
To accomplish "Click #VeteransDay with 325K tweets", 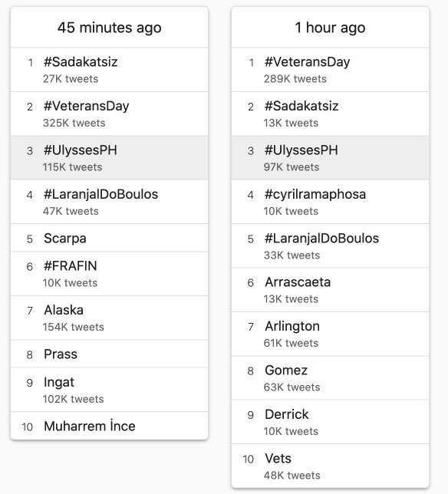I will [110, 114].
